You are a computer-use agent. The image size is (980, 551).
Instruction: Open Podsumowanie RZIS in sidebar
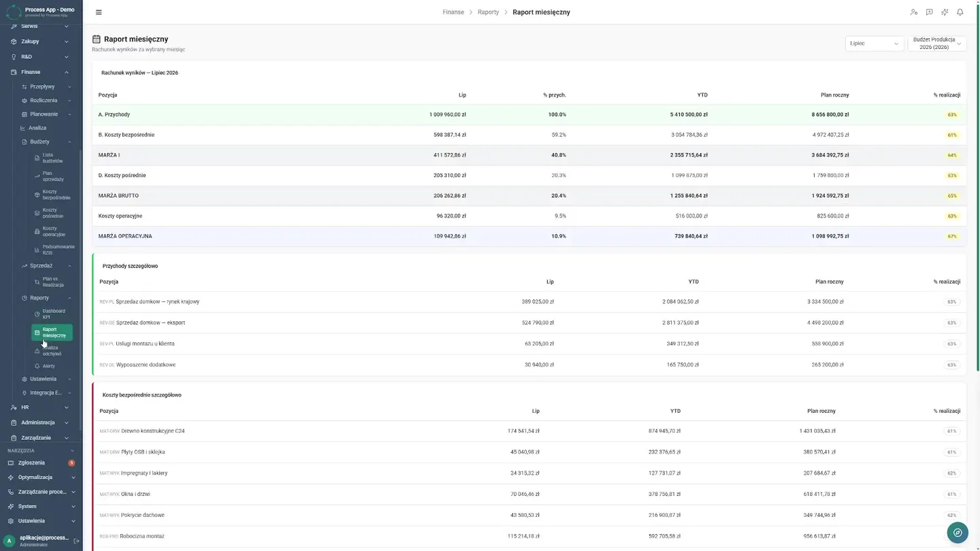[53, 250]
